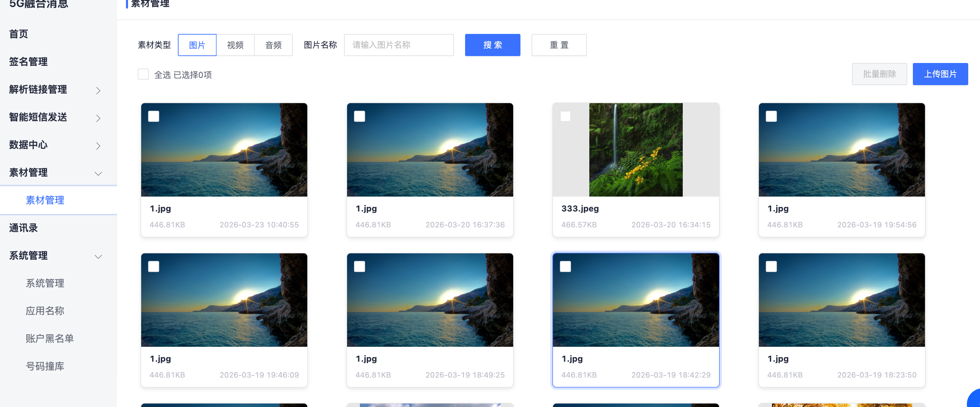Click the blue 搜索 button
This screenshot has height=407, width=980.
click(x=492, y=45)
